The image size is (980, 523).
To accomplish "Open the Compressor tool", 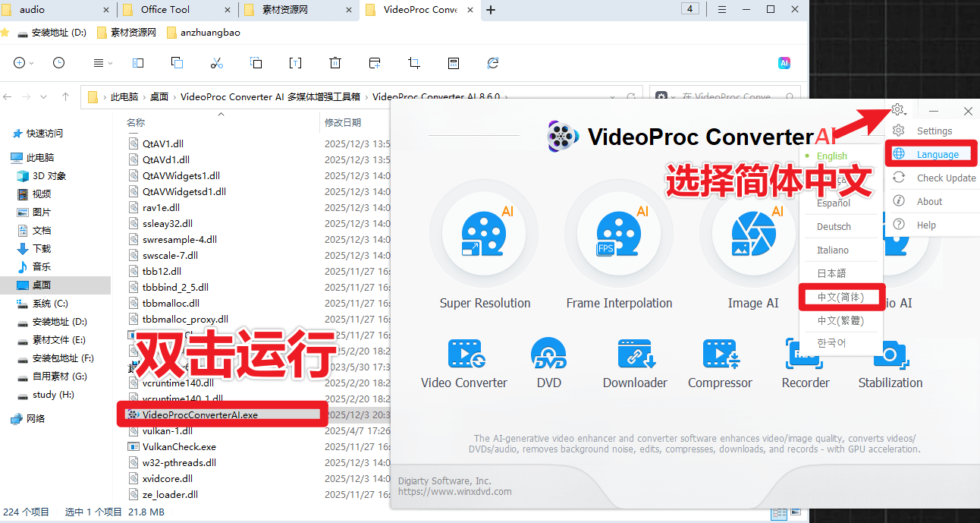I will click(x=720, y=353).
